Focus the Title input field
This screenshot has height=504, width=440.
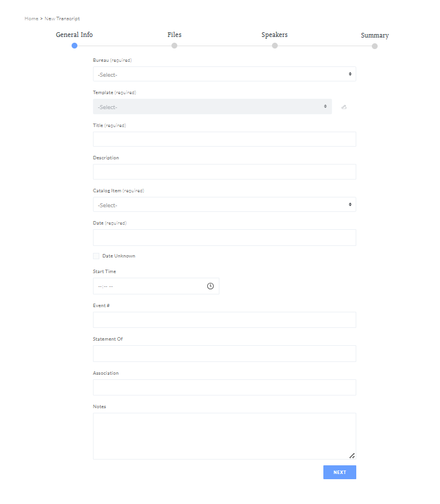pyautogui.click(x=225, y=139)
